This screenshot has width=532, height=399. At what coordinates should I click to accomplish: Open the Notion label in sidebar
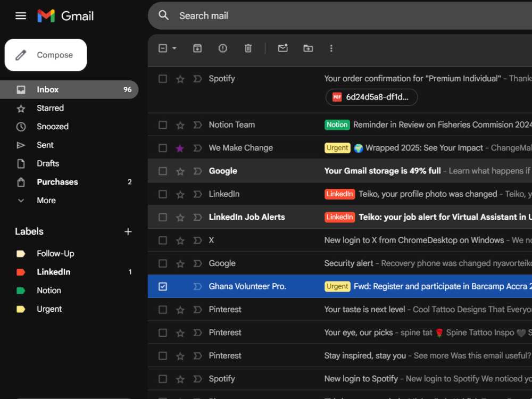click(69, 290)
